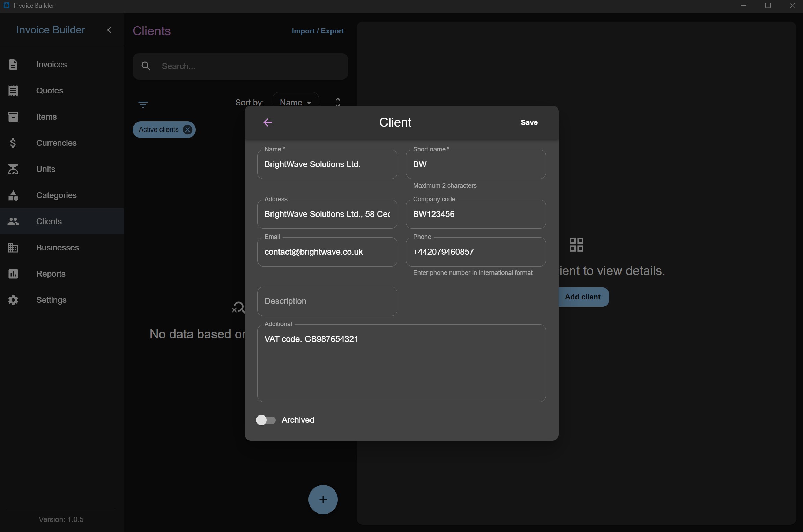Click the Units scale icon

pyautogui.click(x=13, y=169)
